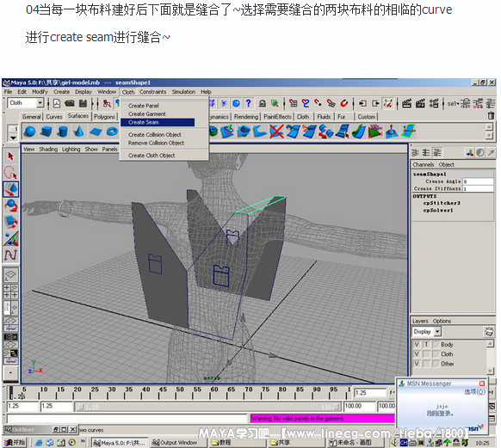Image resolution: width=501 pixels, height=448 pixels.
Task: Toggle the type box for Cloth layer
Action: pyautogui.click(x=426, y=354)
